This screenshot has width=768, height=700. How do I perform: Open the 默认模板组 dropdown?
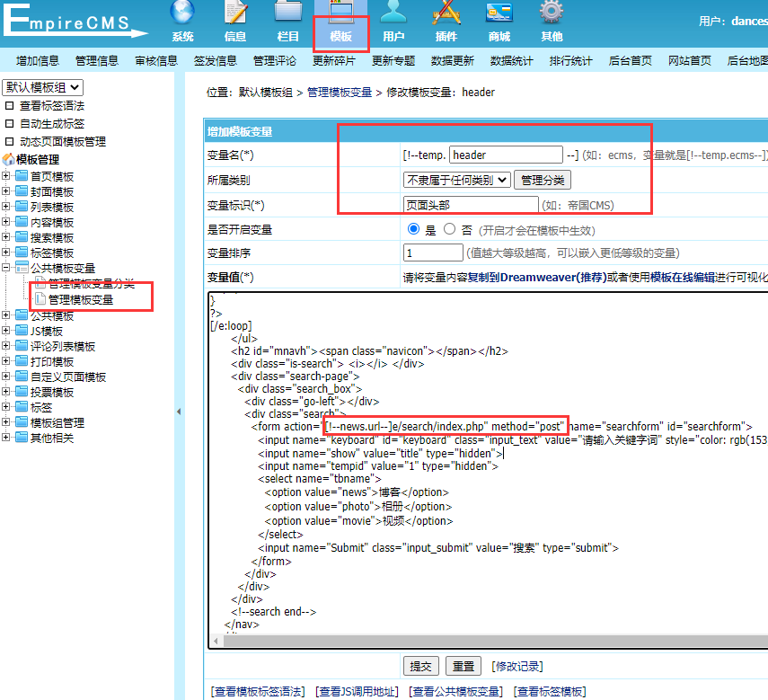(43, 87)
